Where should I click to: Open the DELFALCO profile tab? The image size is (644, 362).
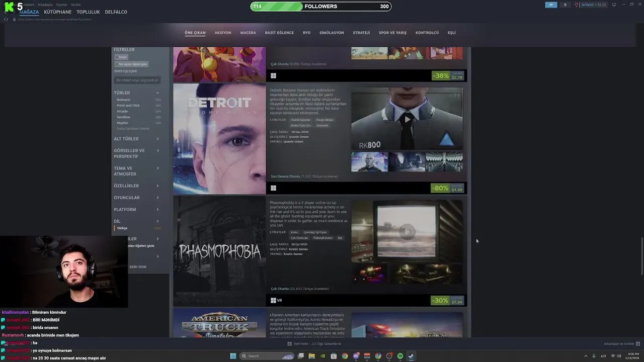pyautogui.click(x=116, y=12)
